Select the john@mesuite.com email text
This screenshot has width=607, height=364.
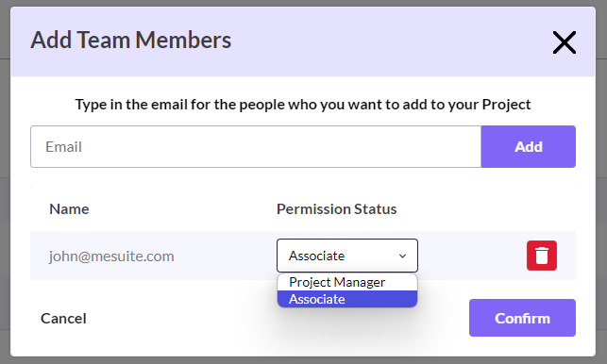click(111, 256)
